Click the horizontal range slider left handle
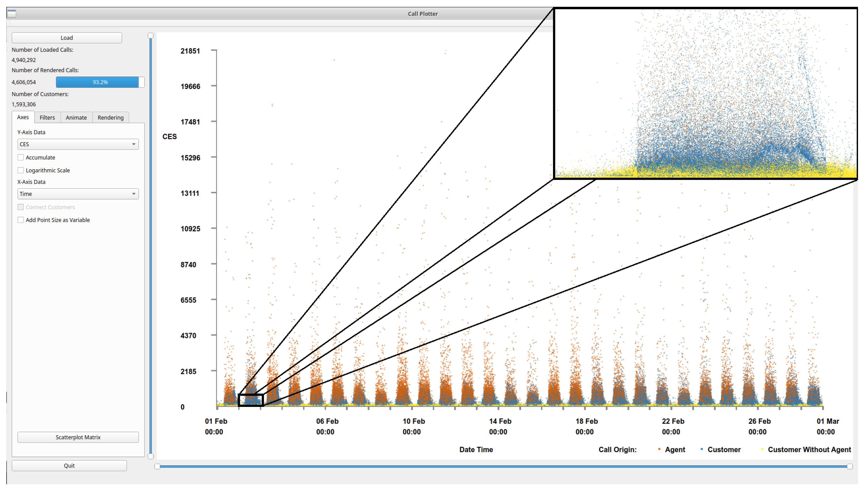The image size is (868, 493). [x=157, y=466]
